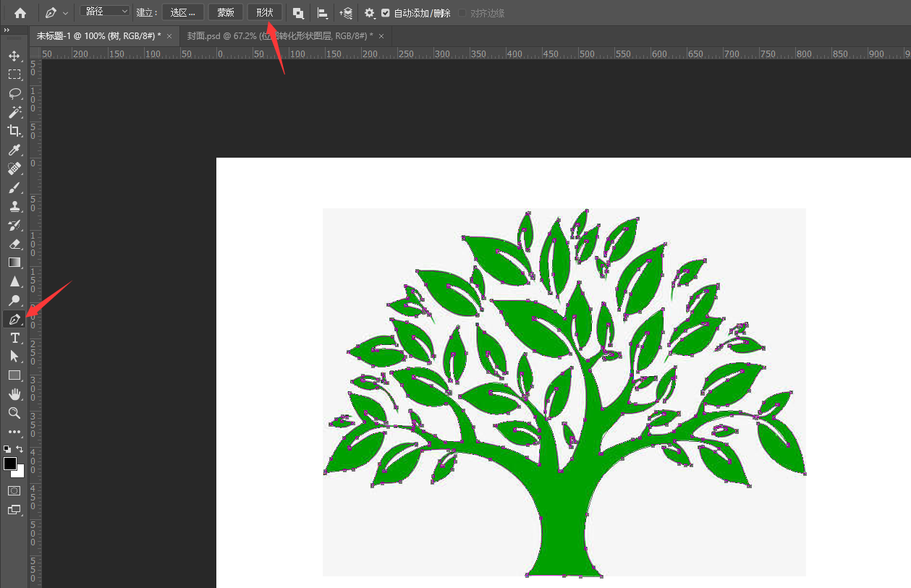Viewport: 911px width, 588px height.
Task: Swap foreground and background colors
Action: pos(20,449)
